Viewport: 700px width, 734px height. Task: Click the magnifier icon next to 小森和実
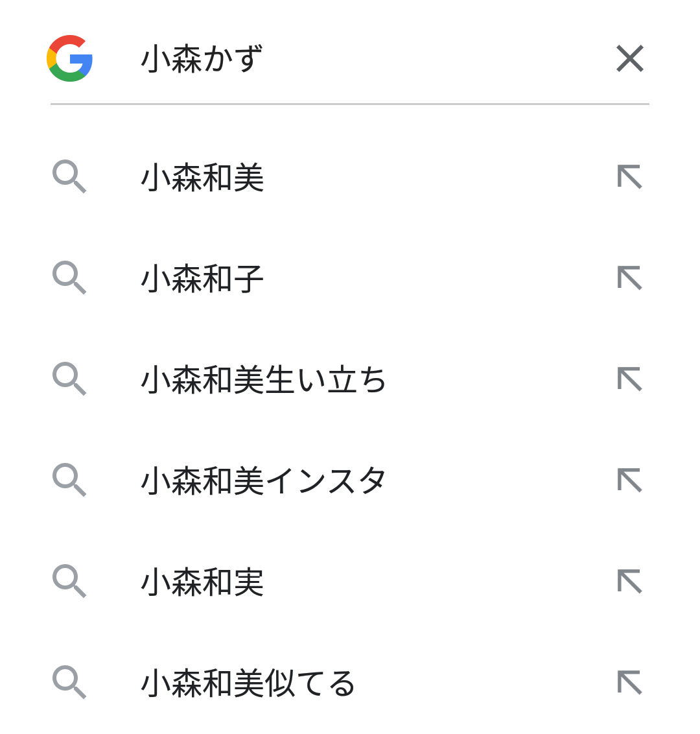click(69, 581)
